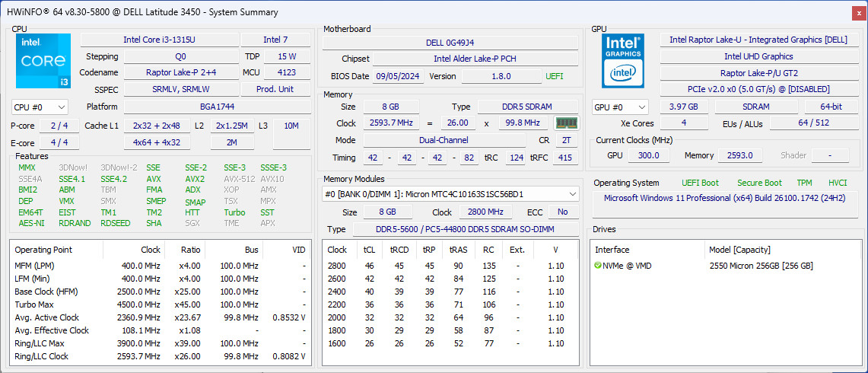This screenshot has height=373, width=868.
Task: Click the BGA1744 platform field
Action: pos(217,107)
